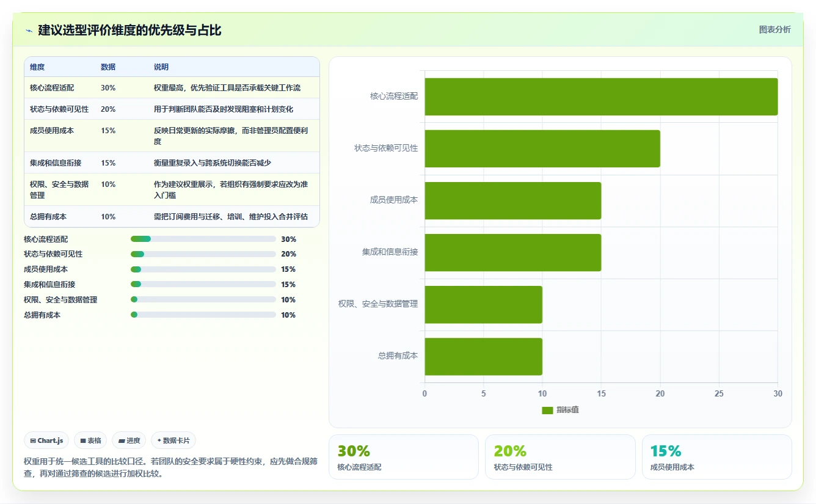Click the 集成和信息衔接 bar in the chart
The height and width of the screenshot is (504, 816).
click(513, 252)
